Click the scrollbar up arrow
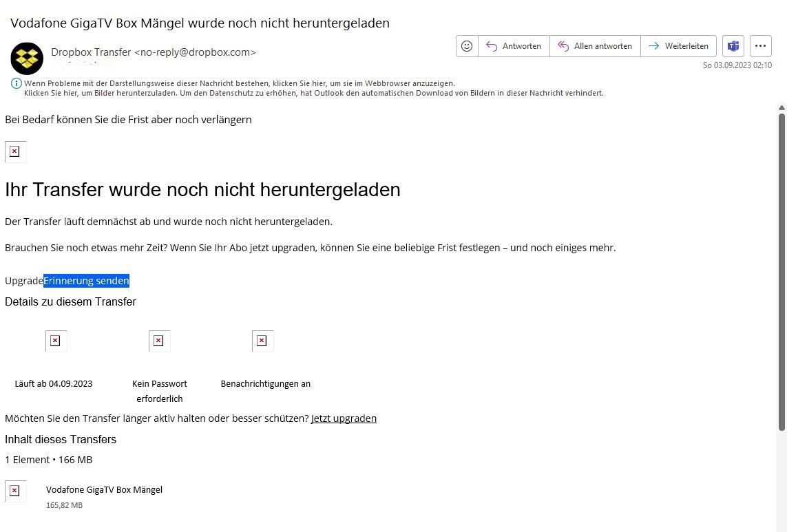 click(x=781, y=107)
